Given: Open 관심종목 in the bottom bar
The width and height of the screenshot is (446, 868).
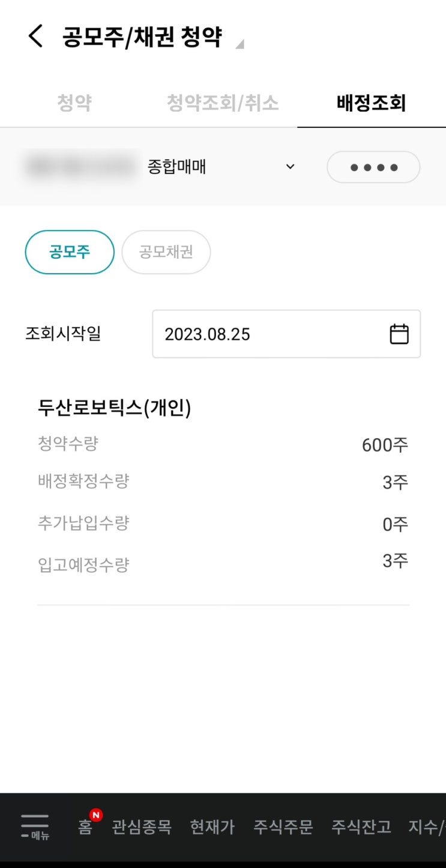Looking at the screenshot, I should (142, 827).
